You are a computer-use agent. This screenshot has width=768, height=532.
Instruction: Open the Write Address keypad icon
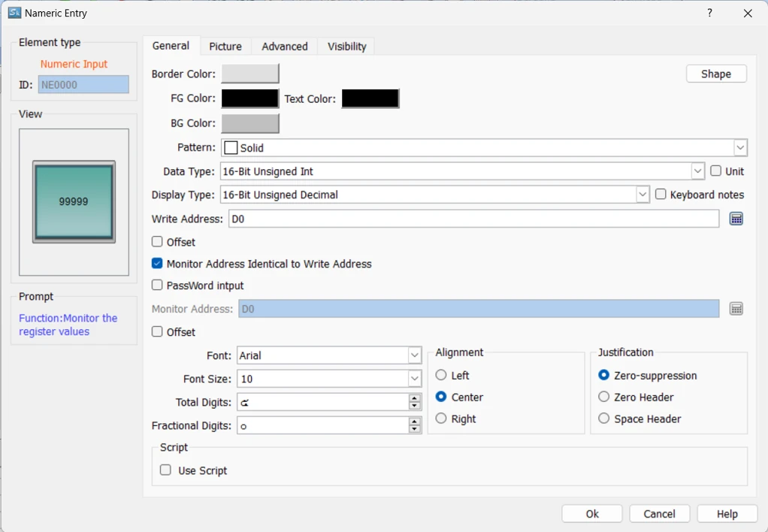pyautogui.click(x=736, y=219)
